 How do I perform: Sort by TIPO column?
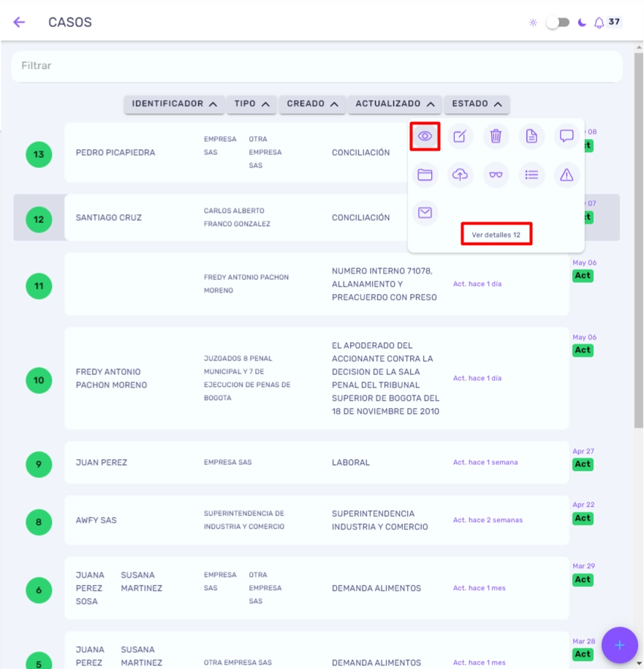(251, 104)
